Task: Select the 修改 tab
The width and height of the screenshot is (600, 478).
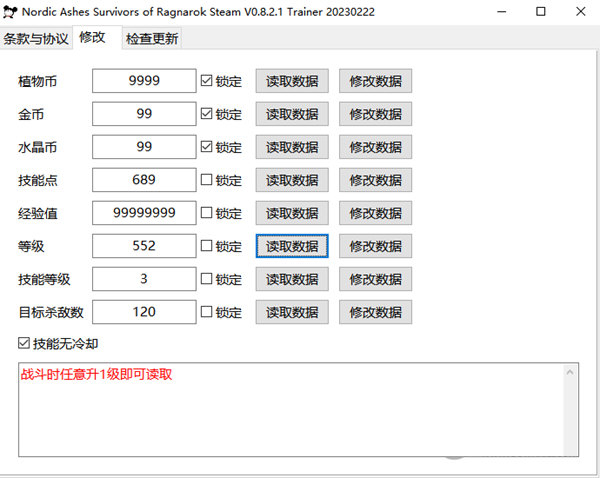Action: pos(93,38)
